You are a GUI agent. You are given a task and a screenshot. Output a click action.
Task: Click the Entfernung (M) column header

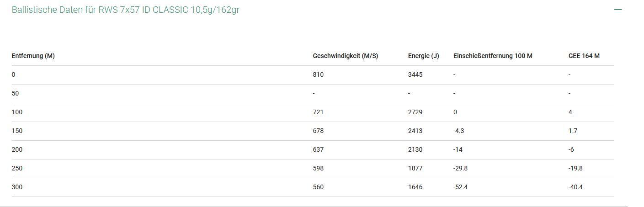pos(33,56)
